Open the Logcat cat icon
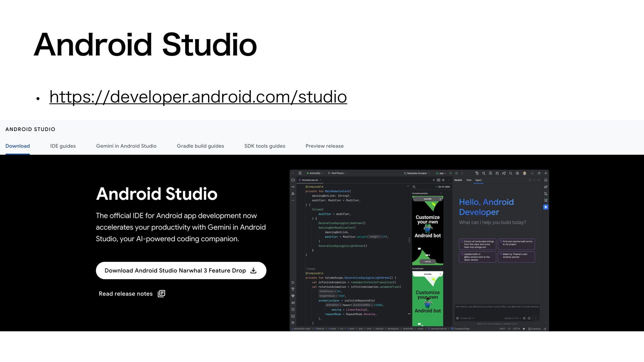Image resolution: width=644 pixels, height=362 pixels. pyautogui.click(x=293, y=303)
